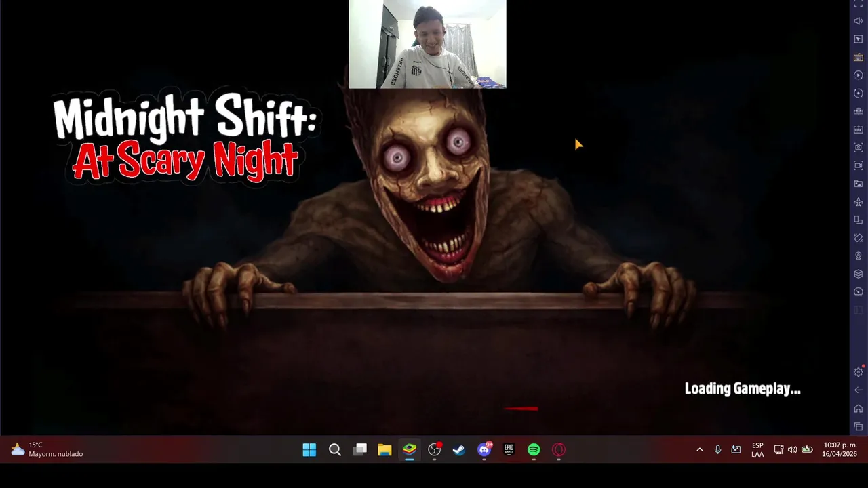Click the 'At Scary Night' red title
The height and width of the screenshot is (488, 868).
point(185,161)
